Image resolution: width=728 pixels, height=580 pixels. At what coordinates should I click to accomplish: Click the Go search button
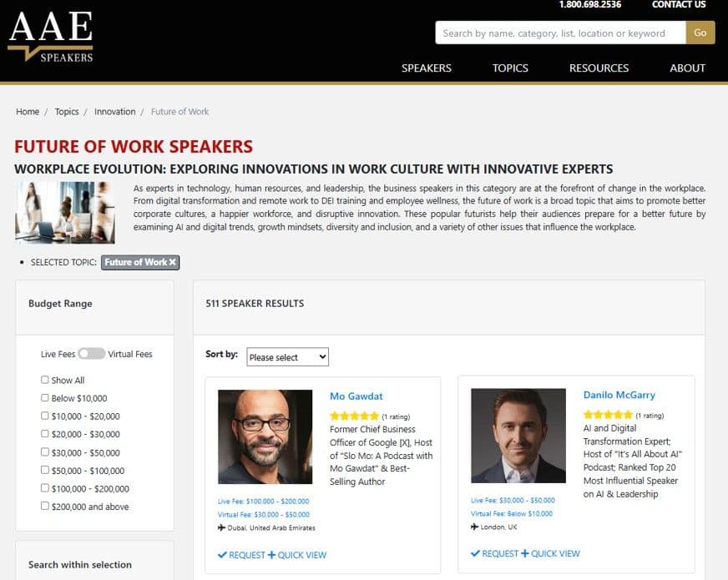click(x=700, y=33)
